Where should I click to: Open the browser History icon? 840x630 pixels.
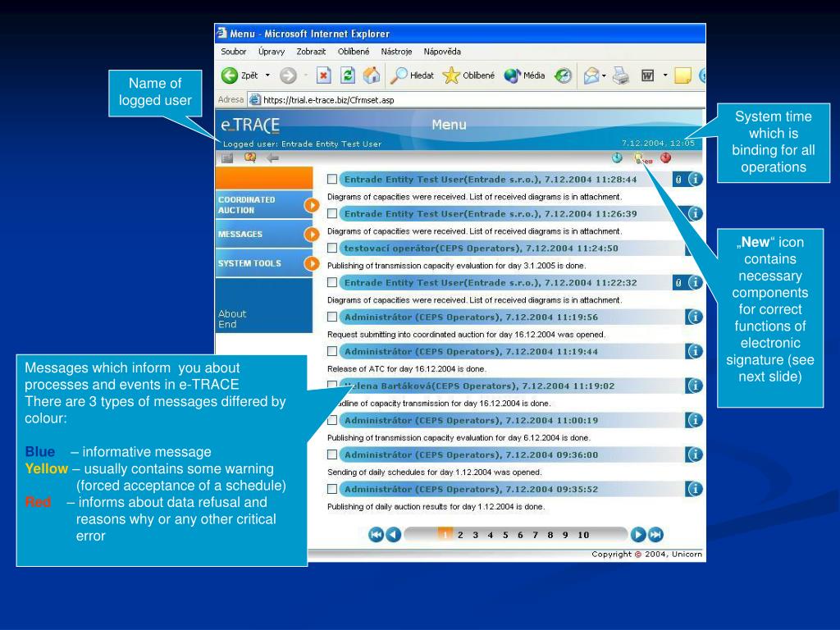(563, 75)
